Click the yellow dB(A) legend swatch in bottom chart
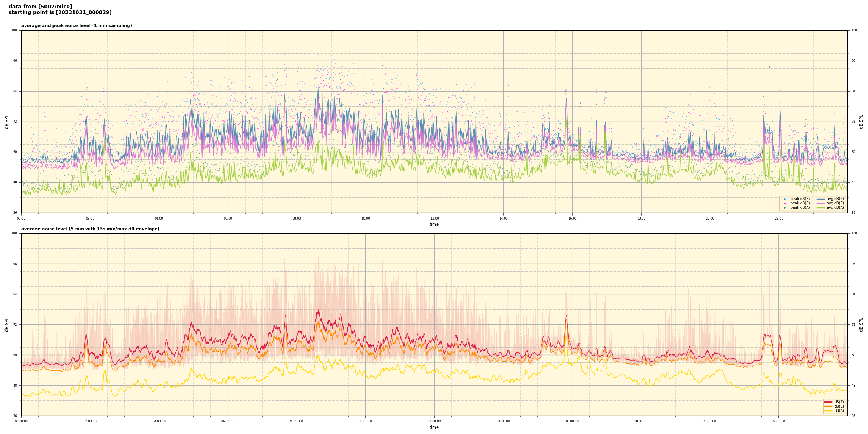868x434 pixels. point(828,410)
